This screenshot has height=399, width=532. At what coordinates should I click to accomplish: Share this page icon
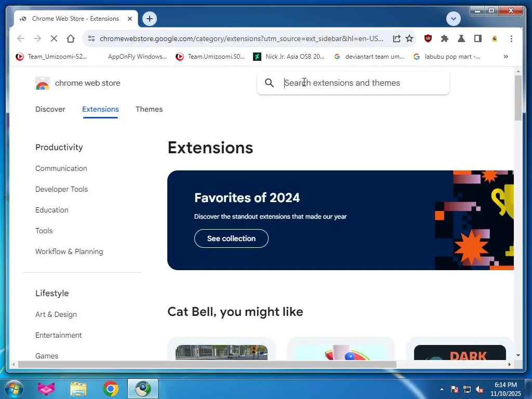pos(396,38)
